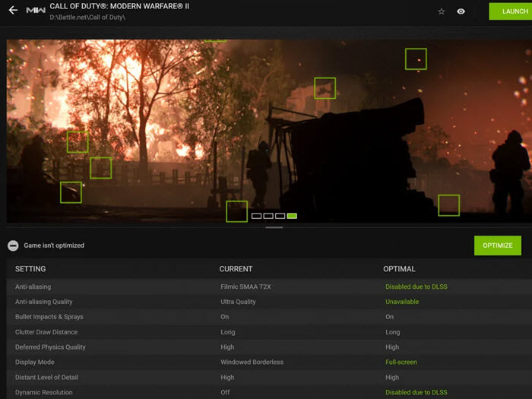Select the third screenshot carousel indicator
This screenshot has height=399, width=532.
click(x=280, y=216)
